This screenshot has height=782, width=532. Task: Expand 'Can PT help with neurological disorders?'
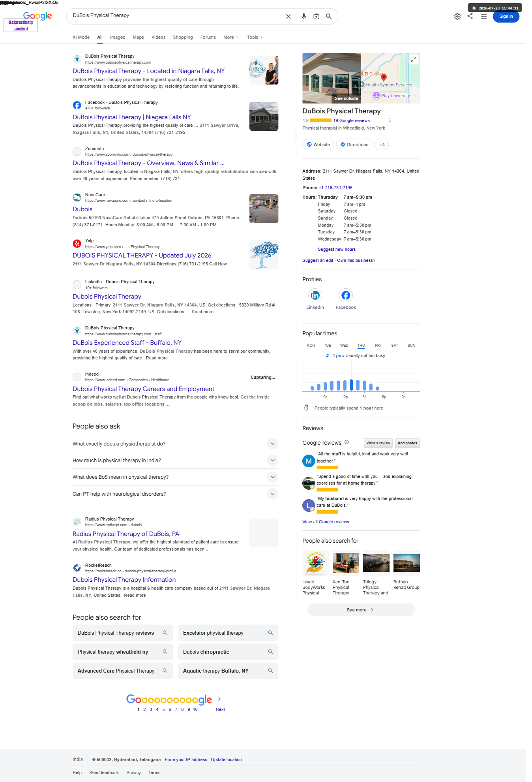[x=175, y=494]
